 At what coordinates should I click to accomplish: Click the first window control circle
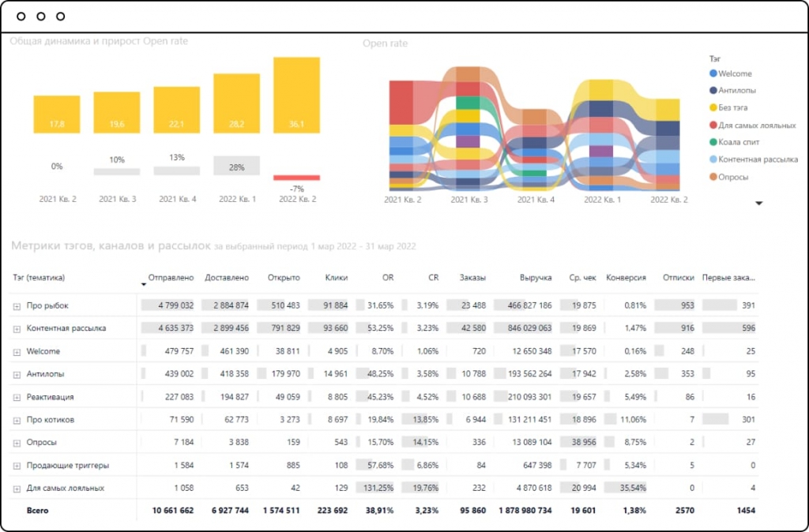[21, 17]
